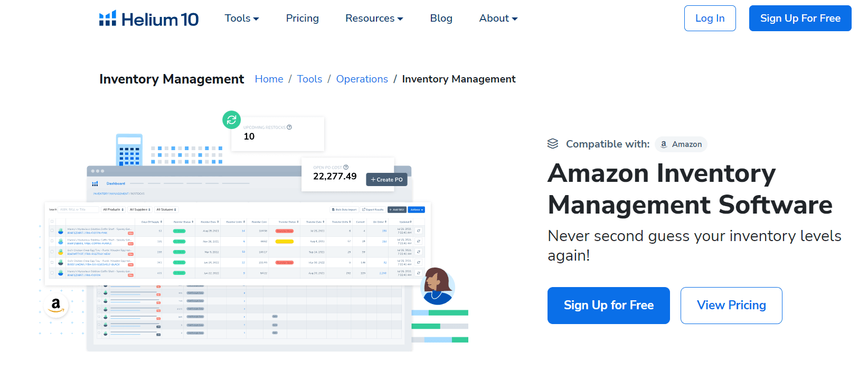Viewport: 868px width, 369px height.
Task: Open the blue Actions dropdown
Action: point(417,209)
